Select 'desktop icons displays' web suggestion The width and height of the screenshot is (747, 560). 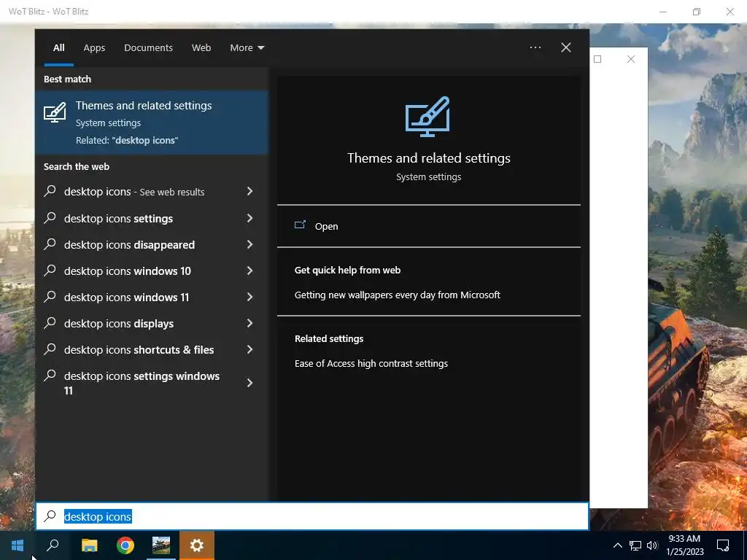[152, 323]
